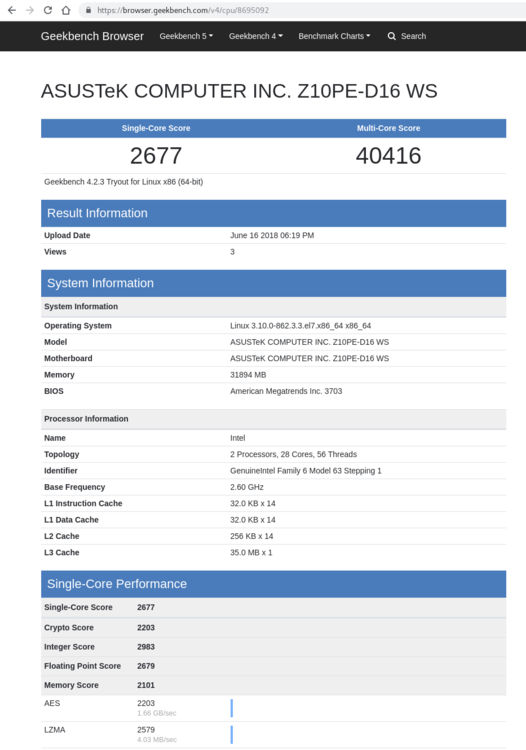
Task: Select the processor name value Intel
Action: tap(238, 438)
